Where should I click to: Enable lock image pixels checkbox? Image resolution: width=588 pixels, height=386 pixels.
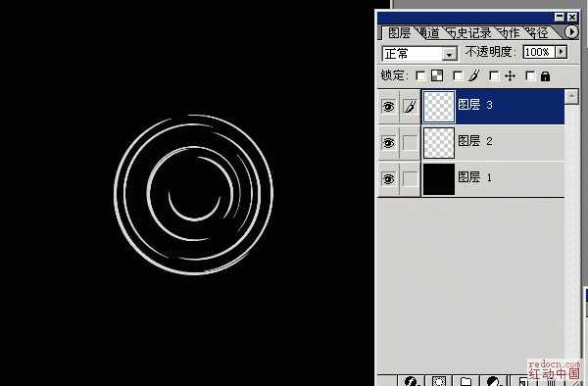pos(458,76)
